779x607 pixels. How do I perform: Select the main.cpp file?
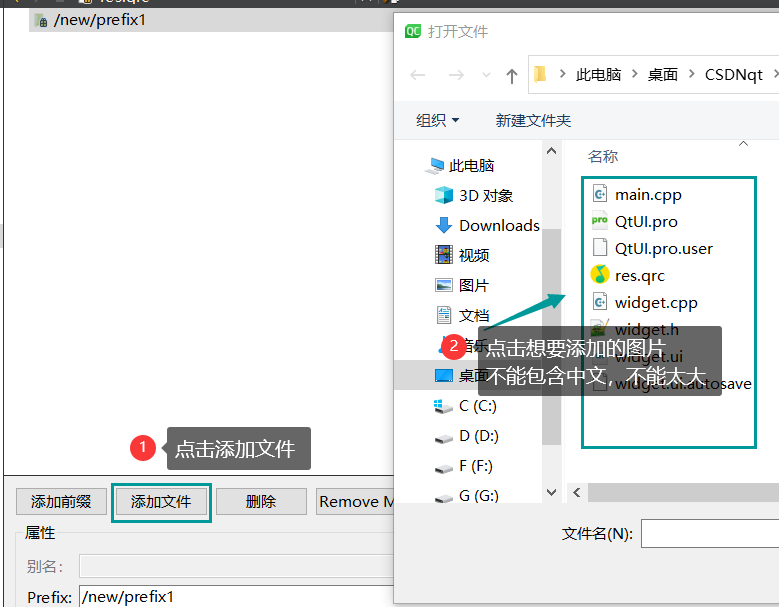(x=648, y=195)
